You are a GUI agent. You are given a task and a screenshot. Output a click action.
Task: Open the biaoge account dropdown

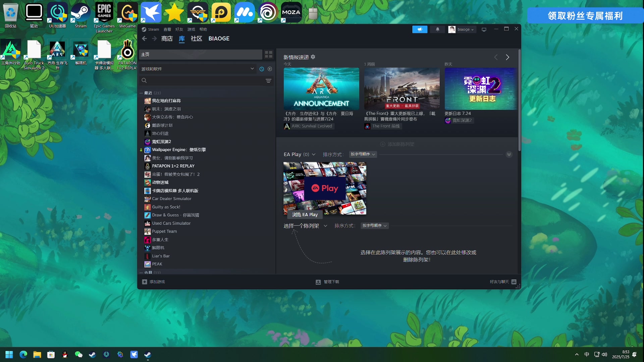coord(462,29)
